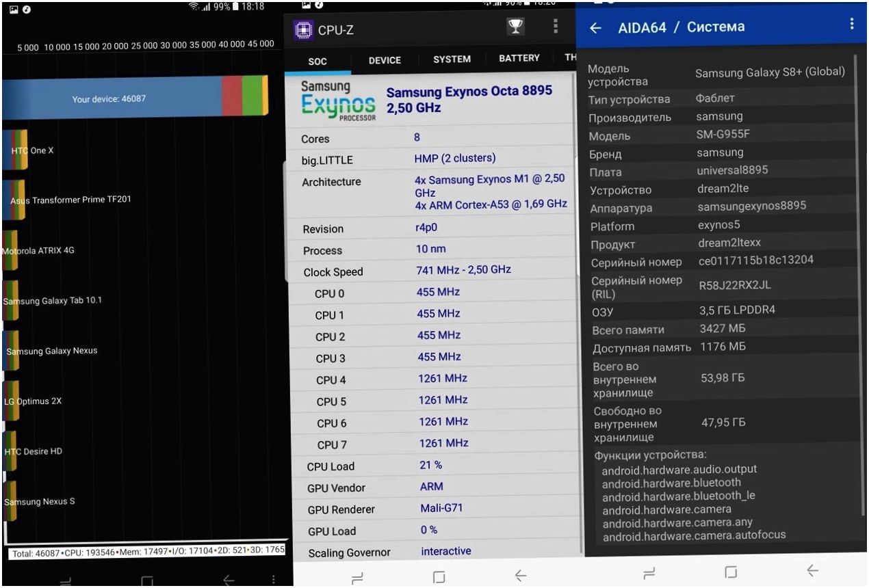This screenshot has height=588, width=869.
Task: Tap back key in benchmark navigation bar
Action: 229,580
